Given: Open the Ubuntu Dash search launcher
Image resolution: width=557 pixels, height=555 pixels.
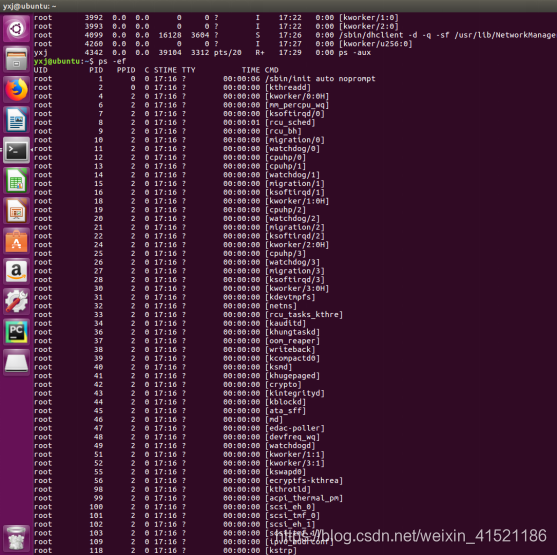Looking at the screenshot, I should tap(16, 28).
